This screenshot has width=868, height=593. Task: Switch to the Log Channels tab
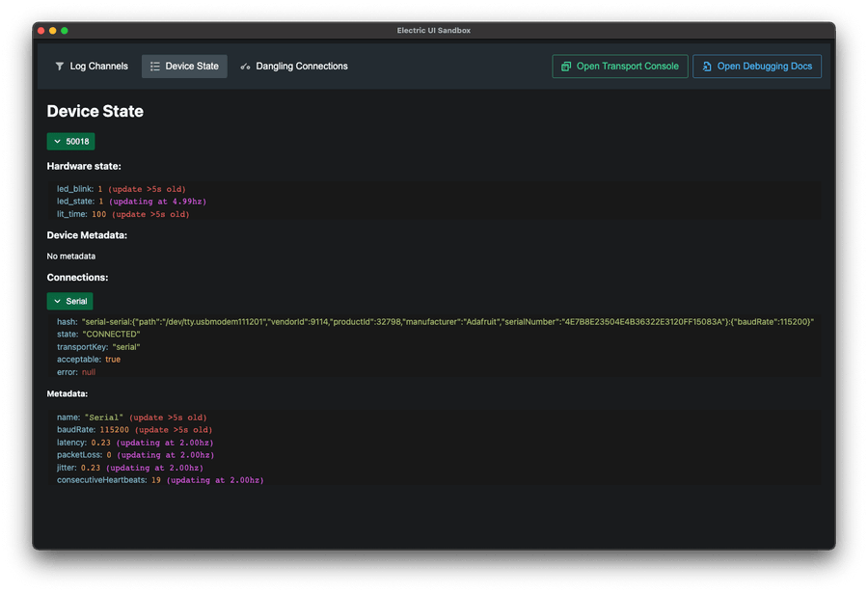(98, 67)
